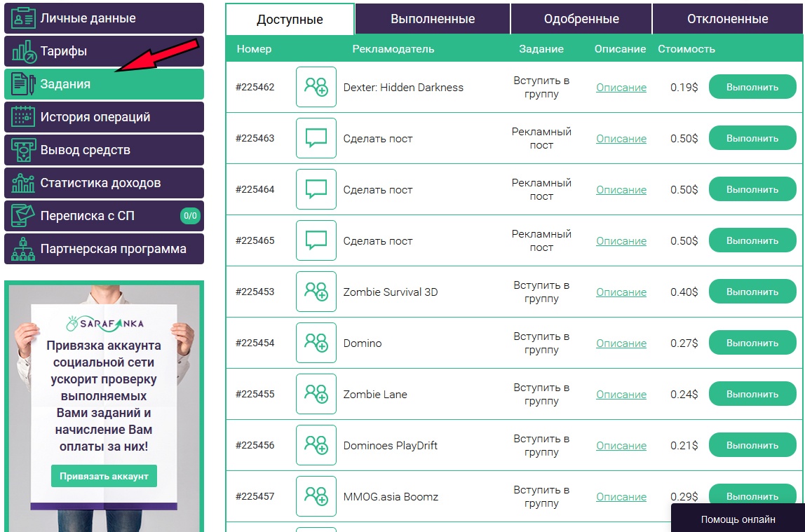Screen dimensions: 805x532
Task: Click post icon in task #225464 row
Action: coord(316,189)
